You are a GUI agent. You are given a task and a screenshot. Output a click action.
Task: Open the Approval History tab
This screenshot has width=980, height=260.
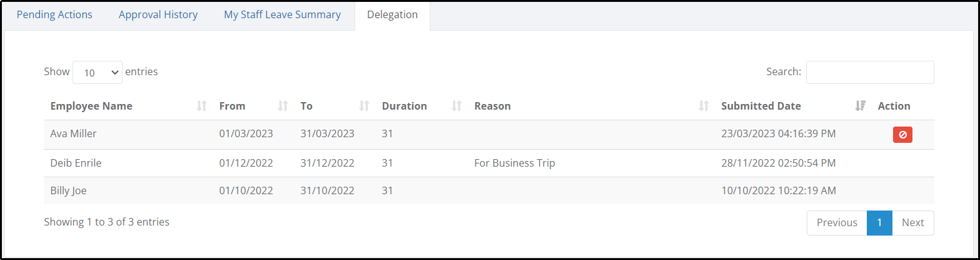coord(158,14)
